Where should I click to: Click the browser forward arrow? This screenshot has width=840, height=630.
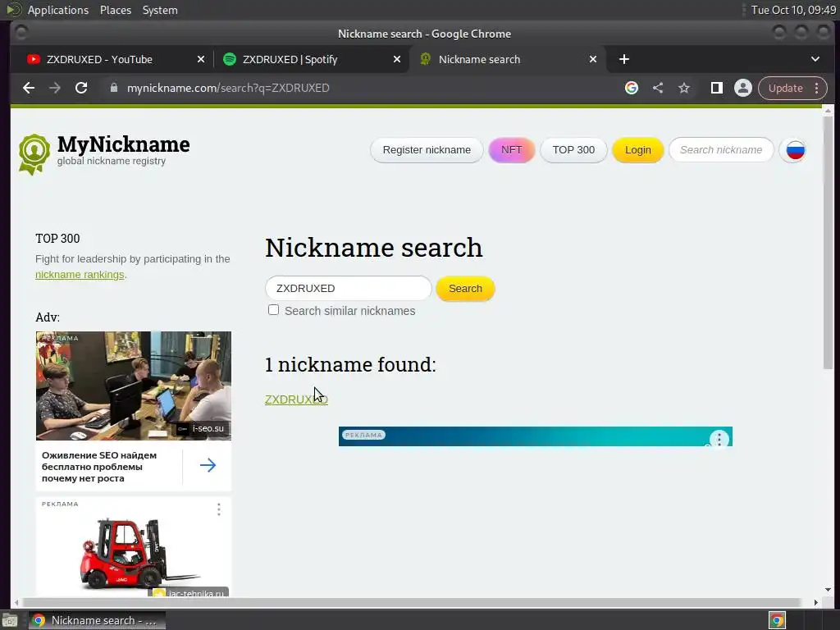coord(55,88)
